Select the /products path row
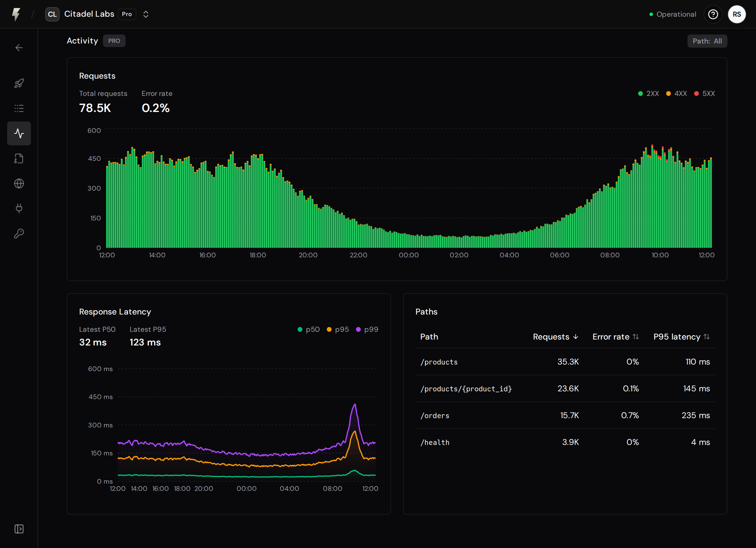This screenshot has width=756, height=548. 565,362
